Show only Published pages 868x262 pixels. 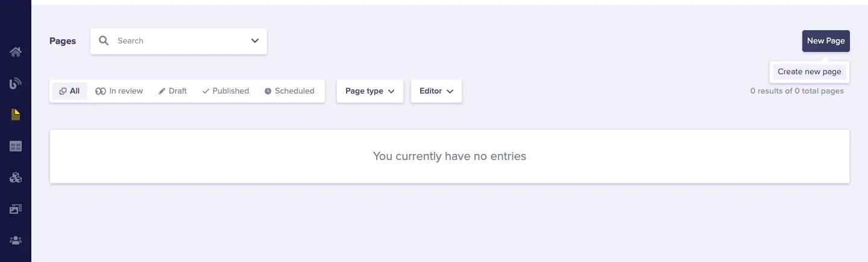pos(225,91)
